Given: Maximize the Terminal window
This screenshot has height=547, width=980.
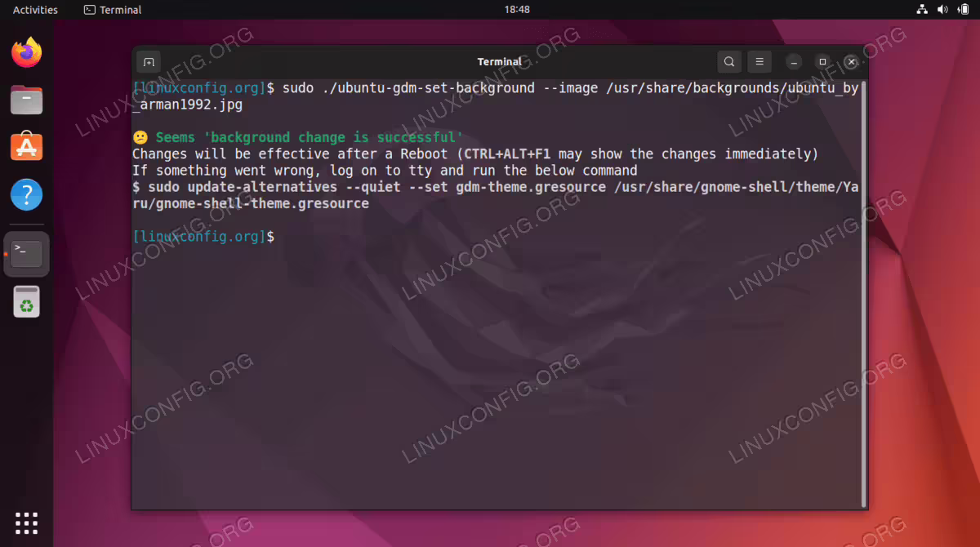Looking at the screenshot, I should tap(822, 62).
